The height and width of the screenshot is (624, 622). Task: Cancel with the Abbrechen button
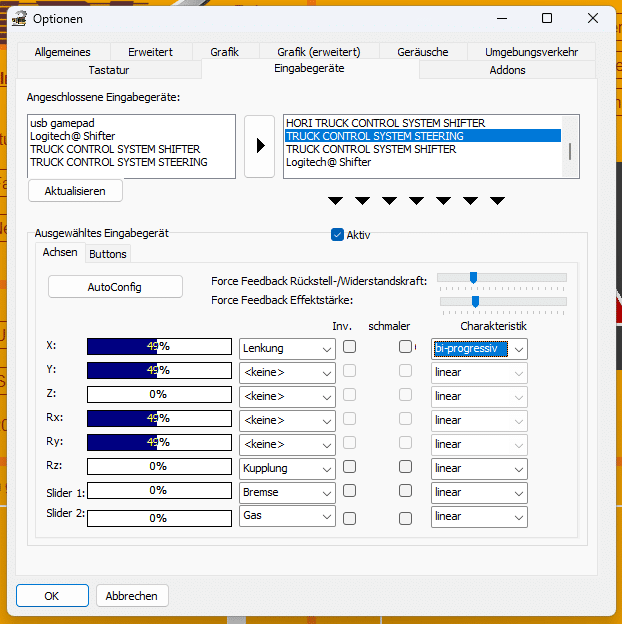[x=132, y=596]
